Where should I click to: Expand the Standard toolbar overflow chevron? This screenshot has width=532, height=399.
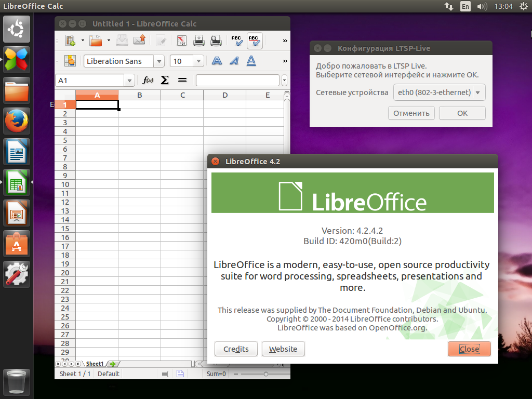point(285,41)
